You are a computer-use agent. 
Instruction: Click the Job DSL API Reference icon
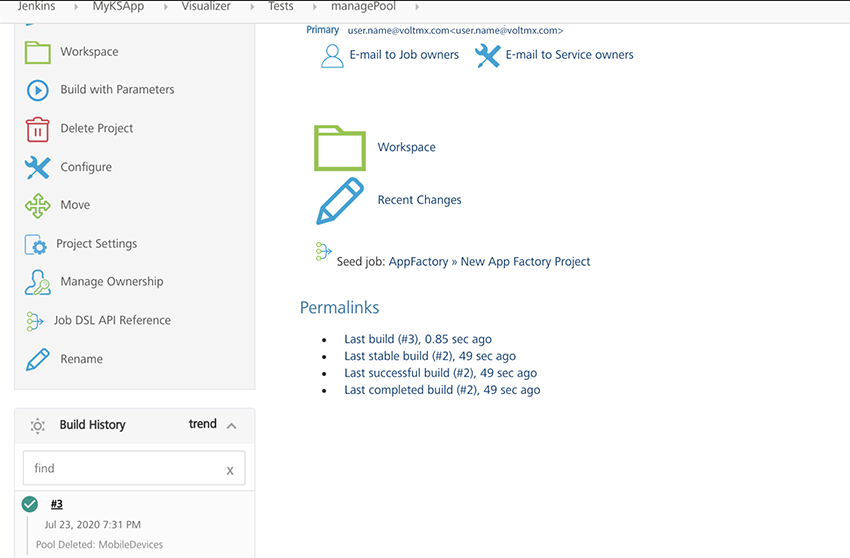[34, 321]
